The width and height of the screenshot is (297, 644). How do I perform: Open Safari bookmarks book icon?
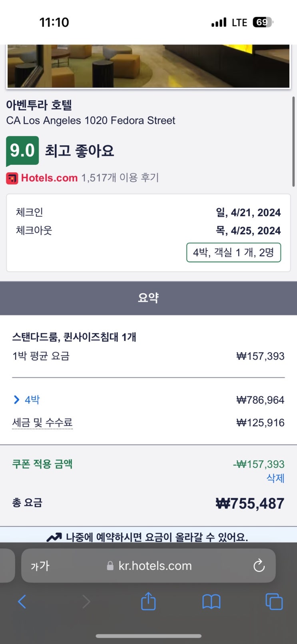pos(211,601)
